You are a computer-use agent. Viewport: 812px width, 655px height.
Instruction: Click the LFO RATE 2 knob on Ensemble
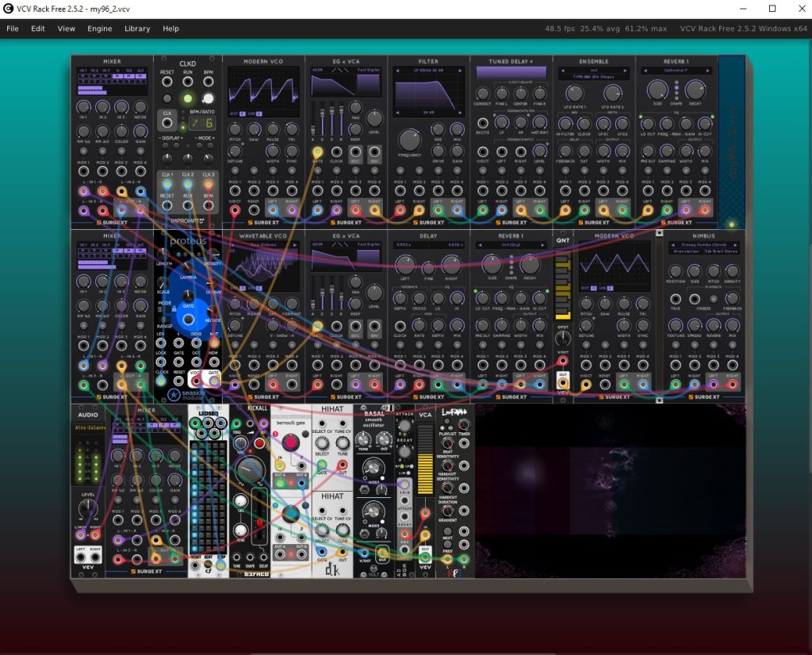(x=613, y=94)
